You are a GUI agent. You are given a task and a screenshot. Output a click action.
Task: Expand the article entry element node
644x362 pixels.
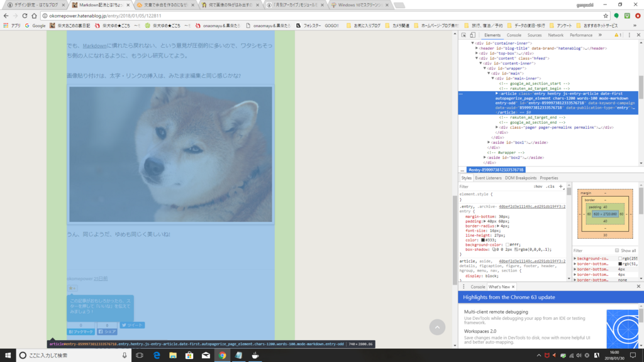point(497,94)
